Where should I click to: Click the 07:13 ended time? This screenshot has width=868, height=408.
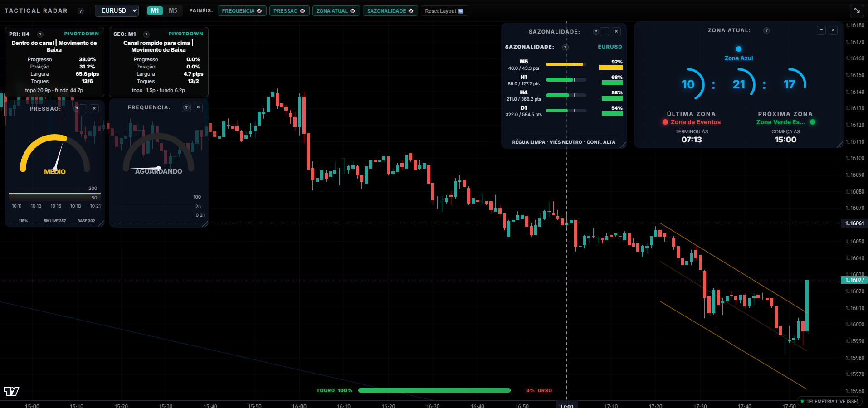pos(692,140)
